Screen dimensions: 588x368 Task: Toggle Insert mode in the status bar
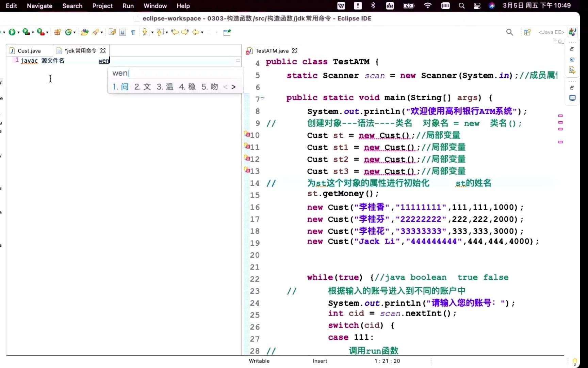[x=319, y=361]
